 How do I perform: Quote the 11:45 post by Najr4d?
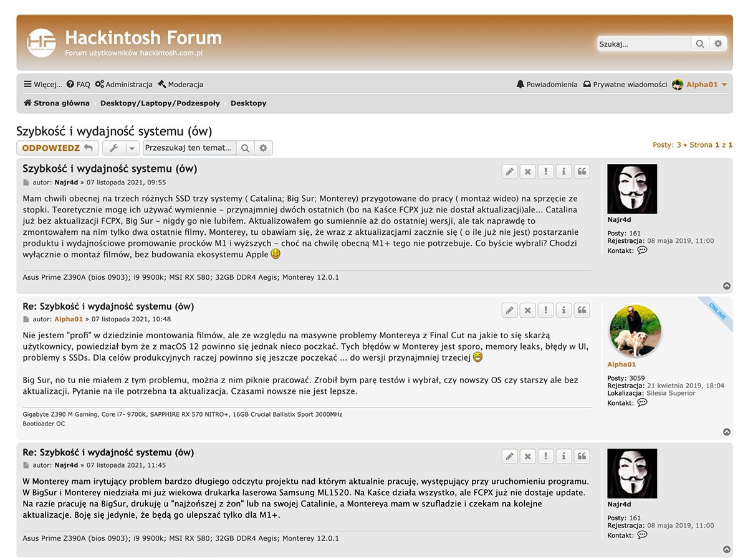tap(582, 456)
